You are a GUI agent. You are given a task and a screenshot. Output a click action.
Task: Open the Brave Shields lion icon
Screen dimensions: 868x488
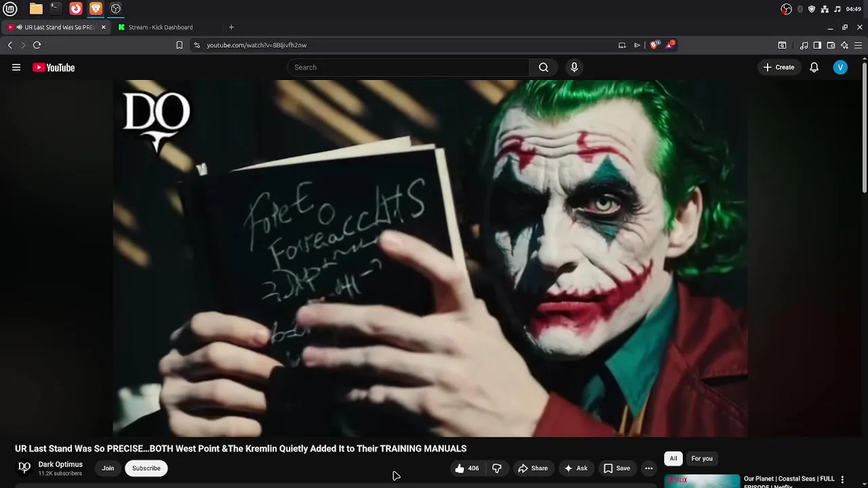[x=654, y=45]
